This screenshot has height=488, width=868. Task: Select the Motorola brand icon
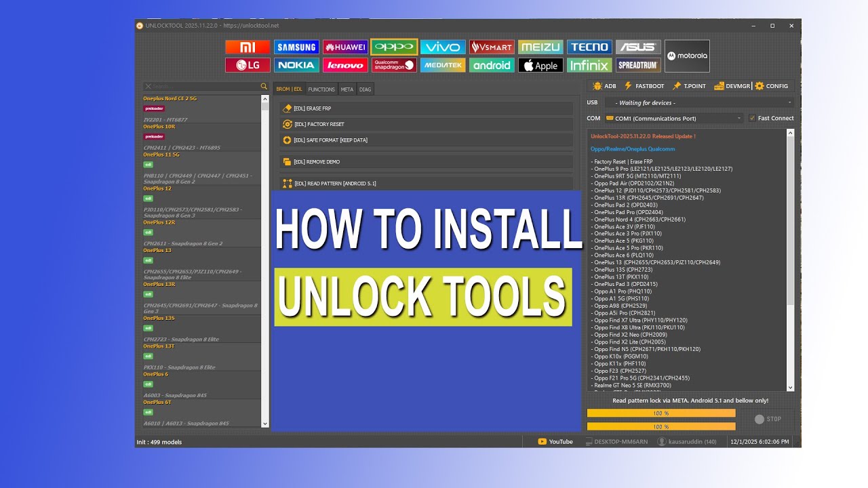[x=687, y=56]
